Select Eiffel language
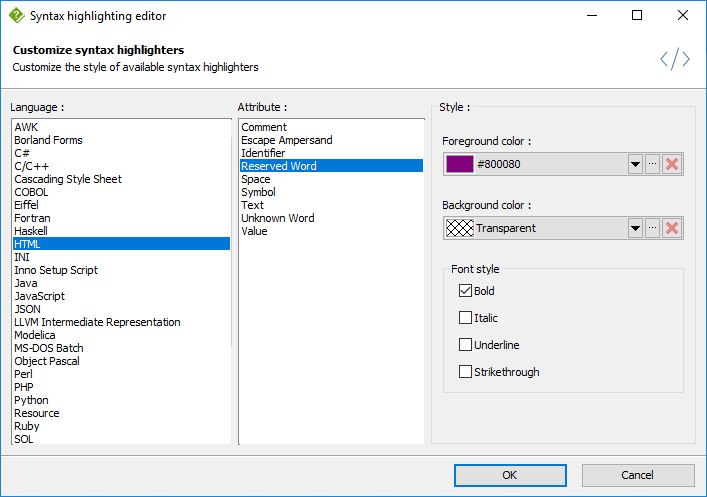707x497 pixels. click(122, 205)
